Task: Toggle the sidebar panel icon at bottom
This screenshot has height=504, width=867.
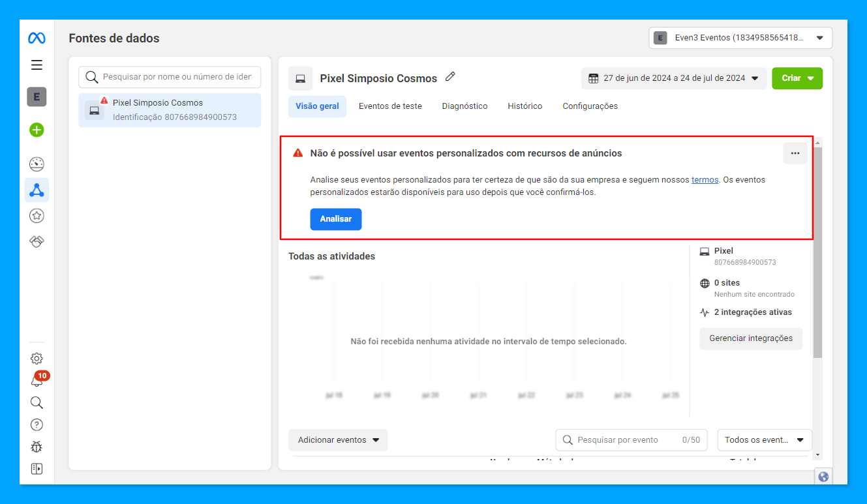Action: [x=37, y=469]
